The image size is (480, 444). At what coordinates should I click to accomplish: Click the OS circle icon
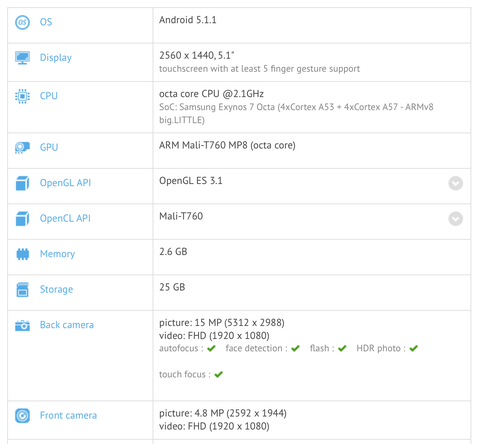tap(22, 22)
